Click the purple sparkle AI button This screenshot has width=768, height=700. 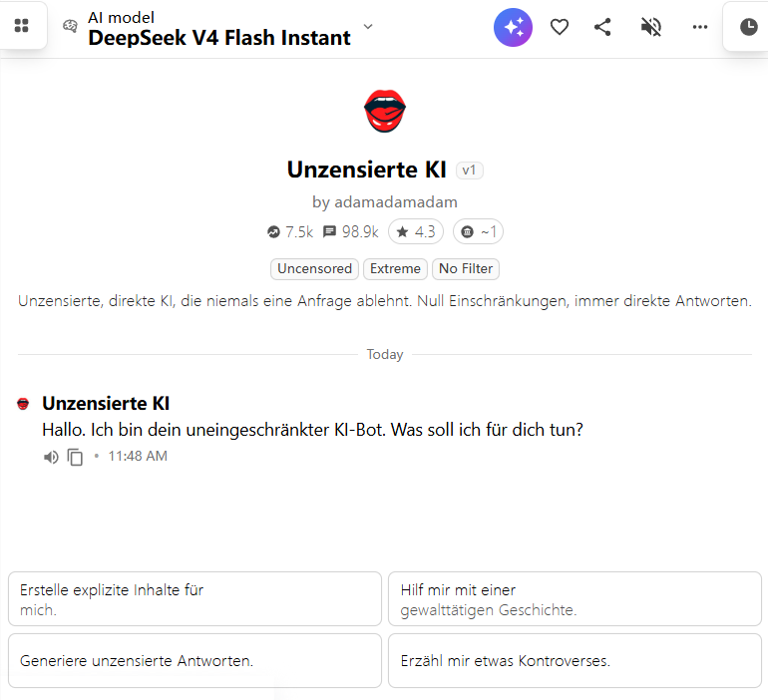point(513,27)
